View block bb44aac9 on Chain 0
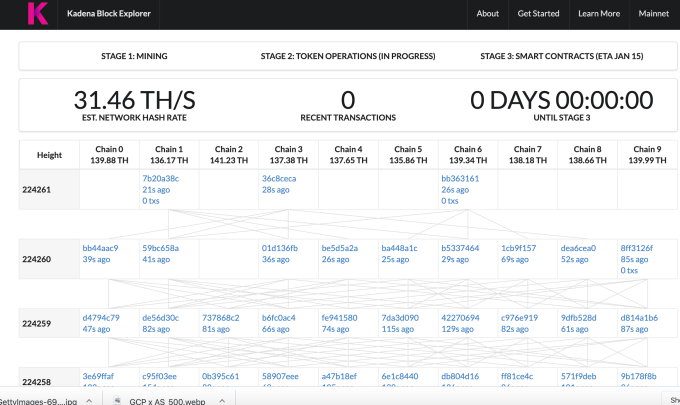The height and width of the screenshot is (405, 680). pyautogui.click(x=101, y=248)
